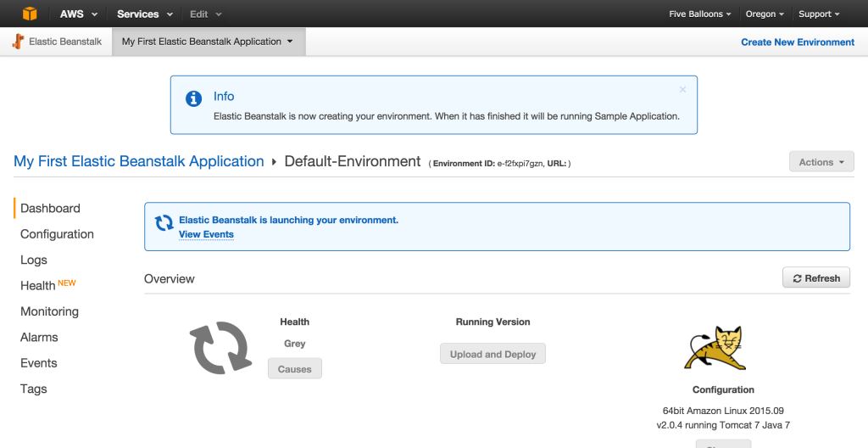Screen dimensions: 868x448
Task: Open Alarms in the sidebar
Action: coord(39,337)
